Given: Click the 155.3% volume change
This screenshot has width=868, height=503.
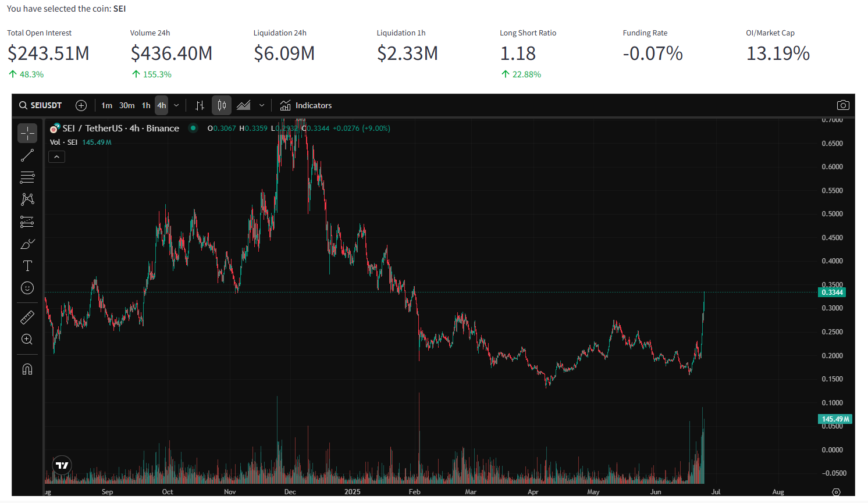Looking at the screenshot, I should click(x=152, y=74).
